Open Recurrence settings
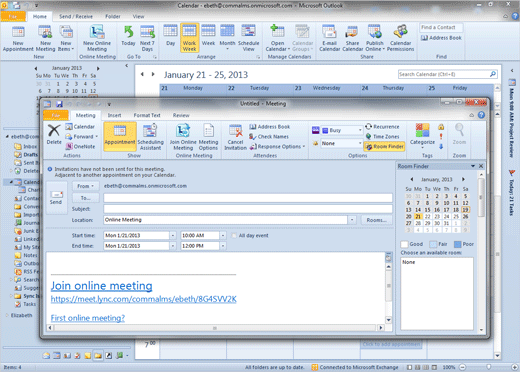 coord(382,127)
